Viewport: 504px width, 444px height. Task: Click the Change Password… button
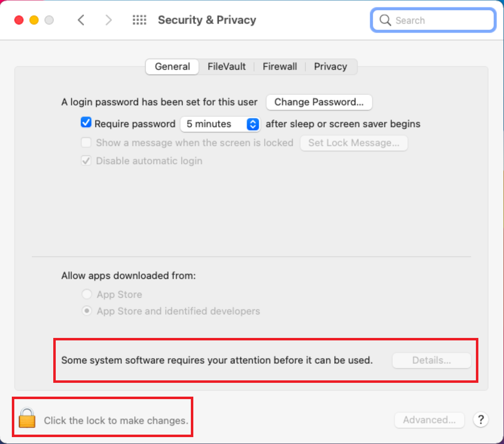pos(319,102)
